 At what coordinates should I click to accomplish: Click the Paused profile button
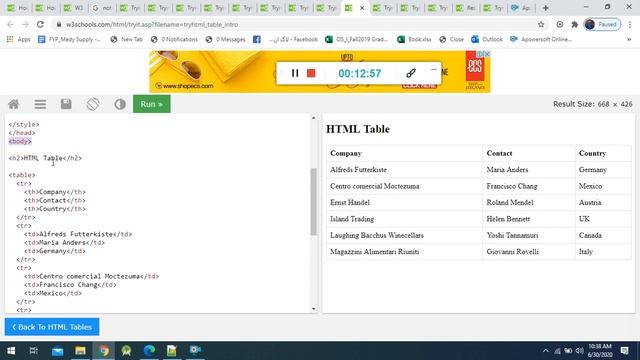tap(602, 24)
